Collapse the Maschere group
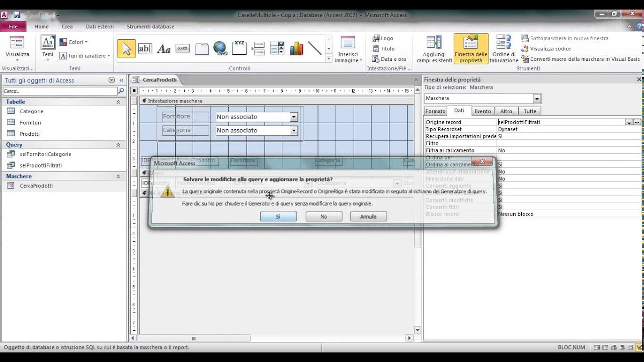The height and width of the screenshot is (362, 644). [x=118, y=176]
